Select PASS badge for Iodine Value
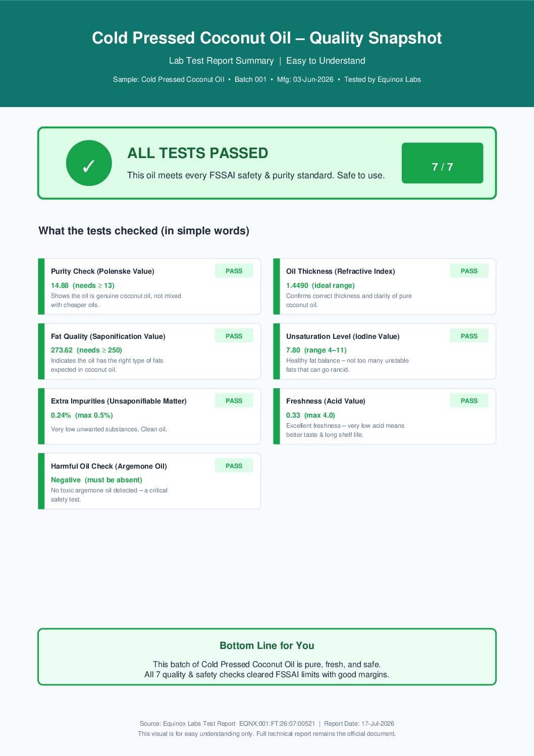This screenshot has width=534, height=756. coord(469,336)
